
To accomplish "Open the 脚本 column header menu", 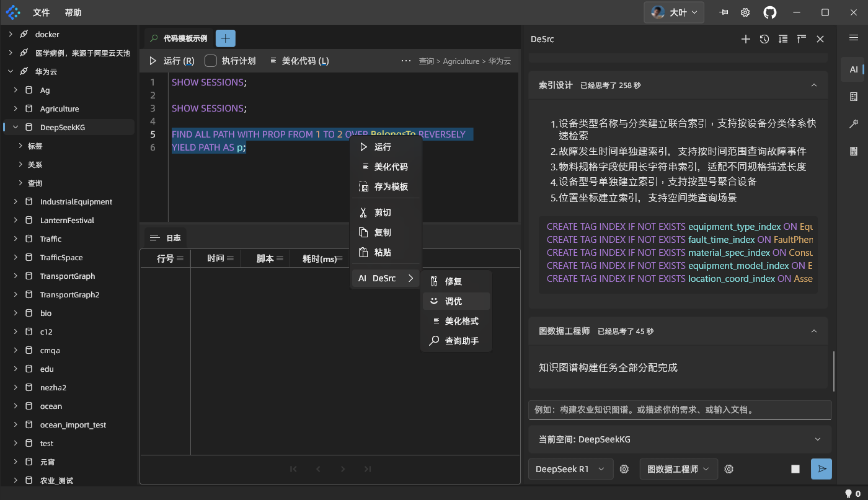I will tap(280, 258).
